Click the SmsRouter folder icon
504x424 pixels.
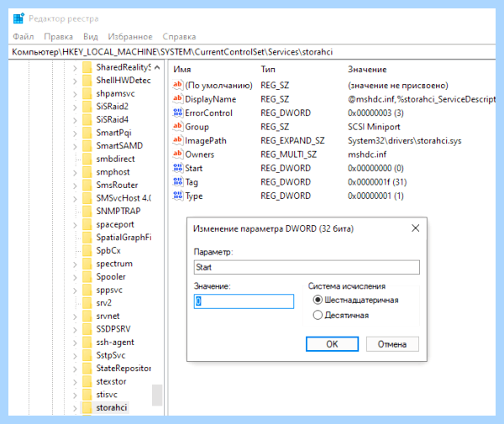point(87,185)
